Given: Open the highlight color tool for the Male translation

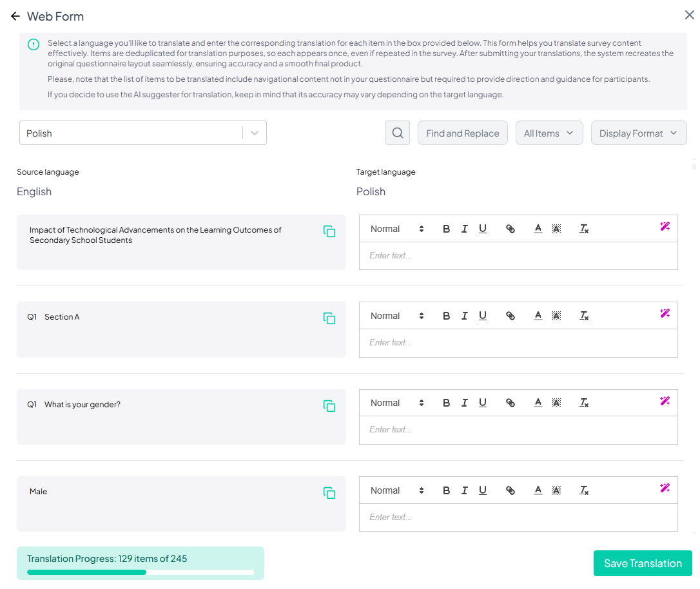Looking at the screenshot, I should click(556, 490).
